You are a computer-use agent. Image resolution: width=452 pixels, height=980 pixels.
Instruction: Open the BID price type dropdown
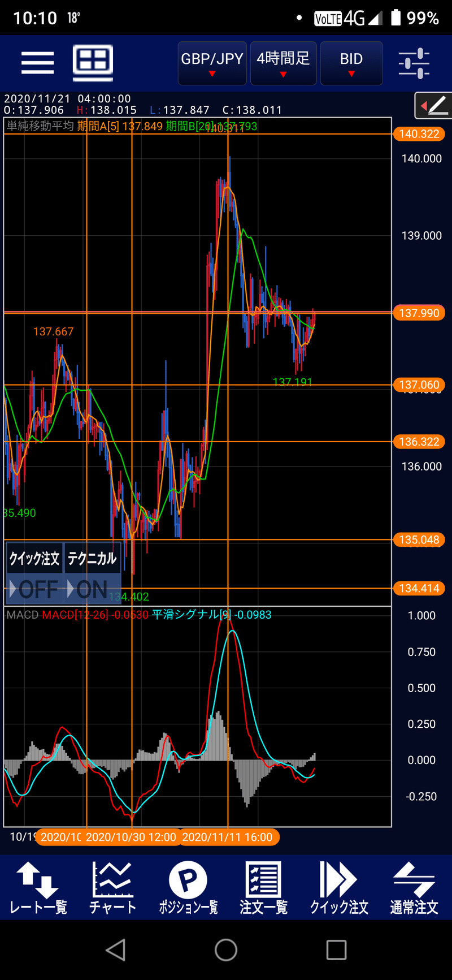click(x=351, y=63)
